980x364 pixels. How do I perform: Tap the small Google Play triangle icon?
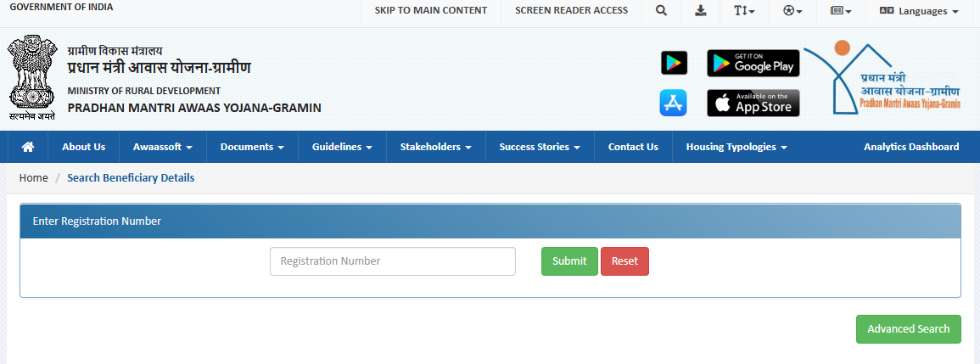[673, 63]
